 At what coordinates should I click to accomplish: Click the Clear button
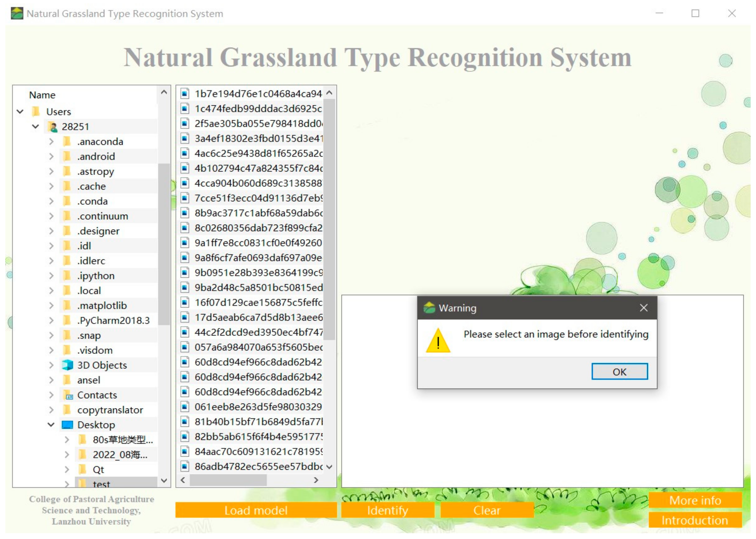(487, 510)
